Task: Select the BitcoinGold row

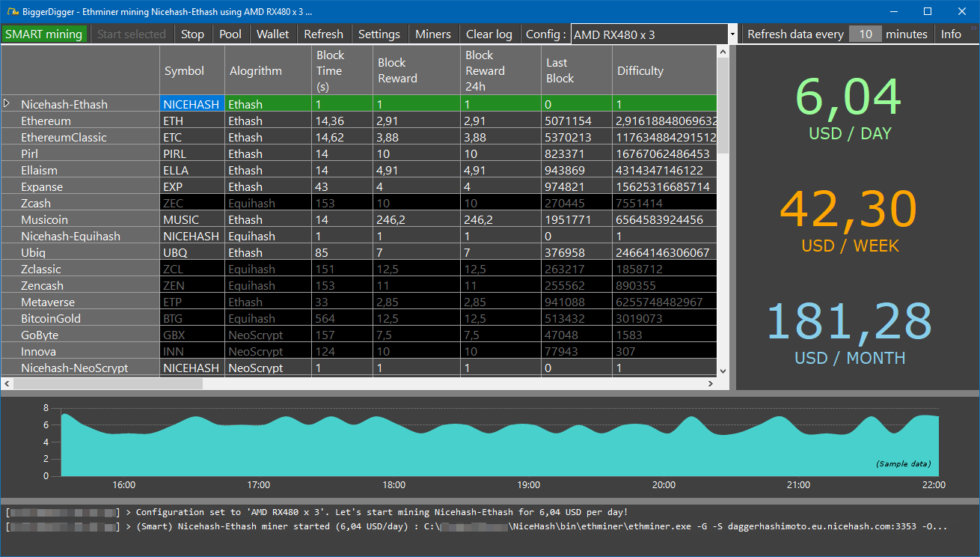Action: click(x=359, y=318)
